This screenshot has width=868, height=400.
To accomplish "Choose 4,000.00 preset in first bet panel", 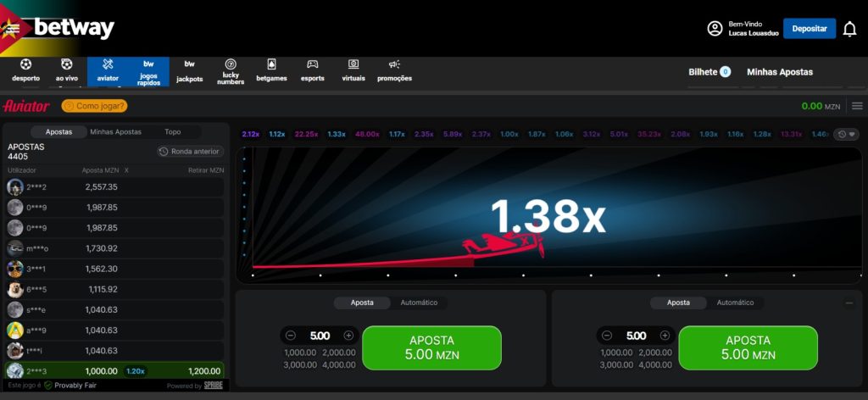I will (339, 365).
